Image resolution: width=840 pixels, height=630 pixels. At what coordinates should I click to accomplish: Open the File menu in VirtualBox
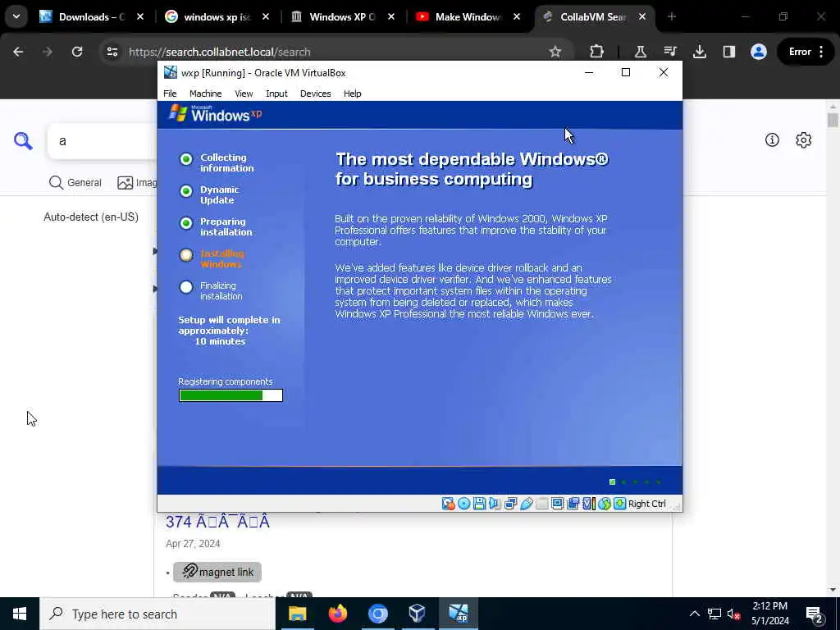[x=170, y=94]
